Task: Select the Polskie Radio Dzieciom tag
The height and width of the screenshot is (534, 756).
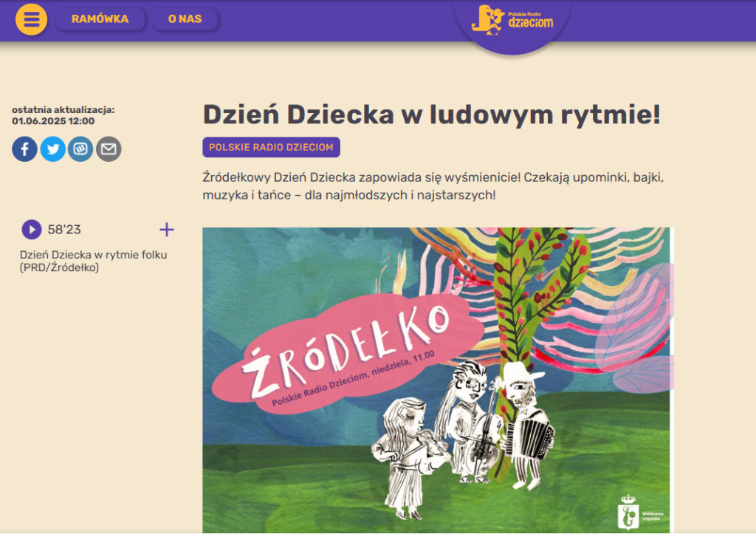Action: click(x=272, y=147)
